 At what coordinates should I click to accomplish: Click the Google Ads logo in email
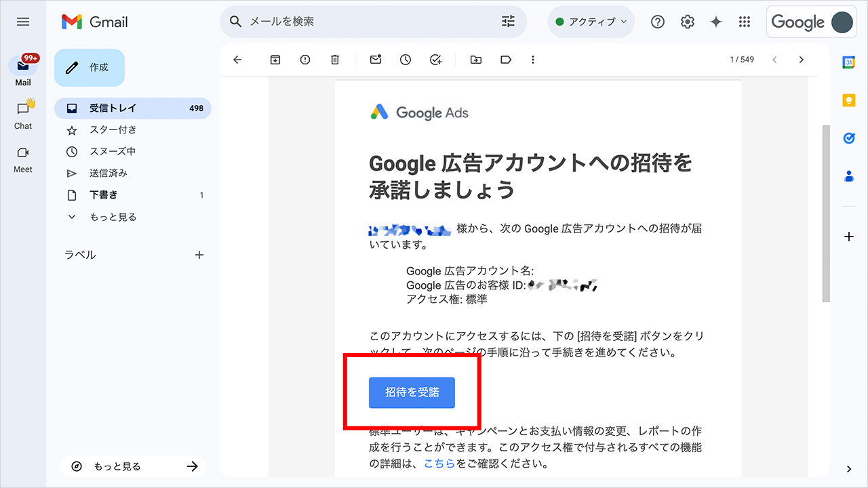419,113
